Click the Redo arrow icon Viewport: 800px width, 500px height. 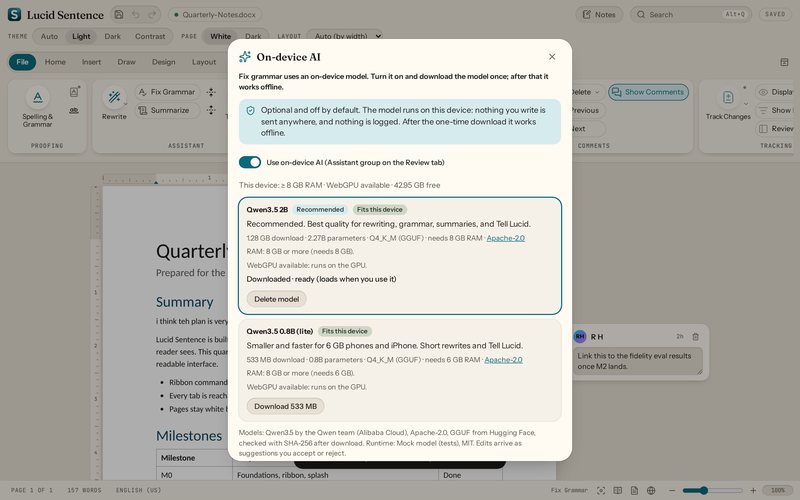tap(152, 14)
